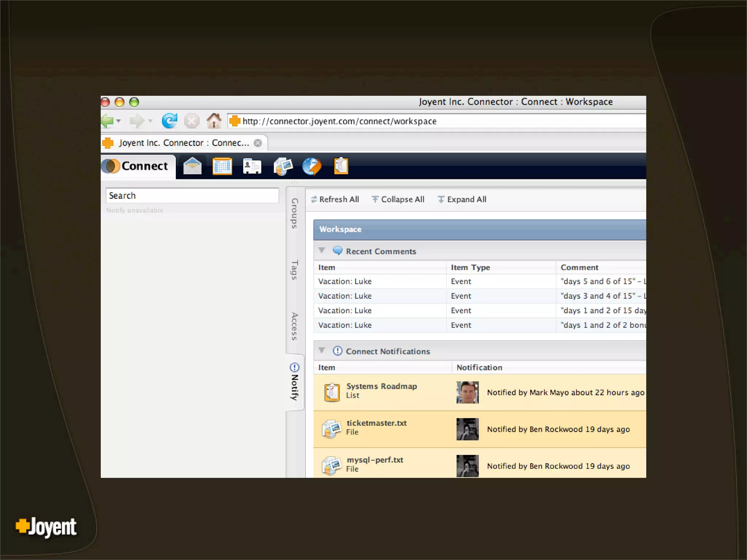Click the stop loading button
The width and height of the screenshot is (747, 560).
[x=191, y=121]
